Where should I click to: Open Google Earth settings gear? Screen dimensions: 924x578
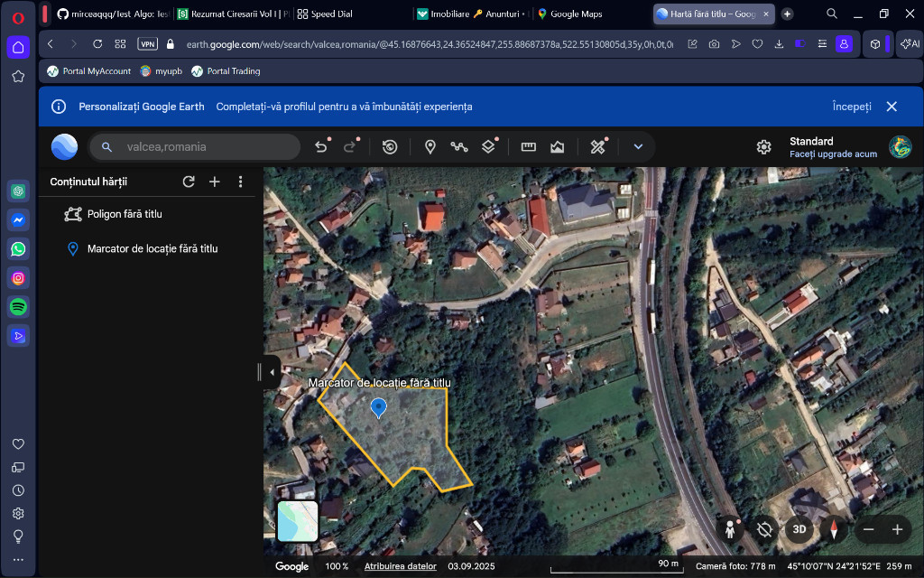tap(763, 147)
